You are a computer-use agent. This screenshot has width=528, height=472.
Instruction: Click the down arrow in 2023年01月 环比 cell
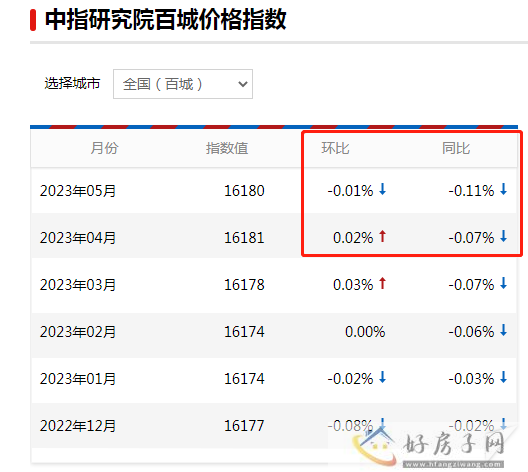382,377
